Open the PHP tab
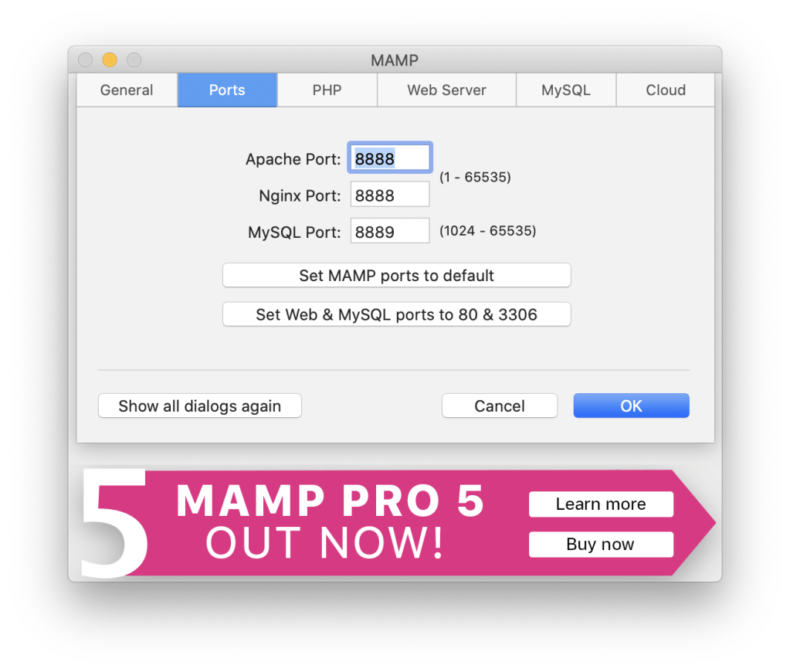 pos(327,90)
